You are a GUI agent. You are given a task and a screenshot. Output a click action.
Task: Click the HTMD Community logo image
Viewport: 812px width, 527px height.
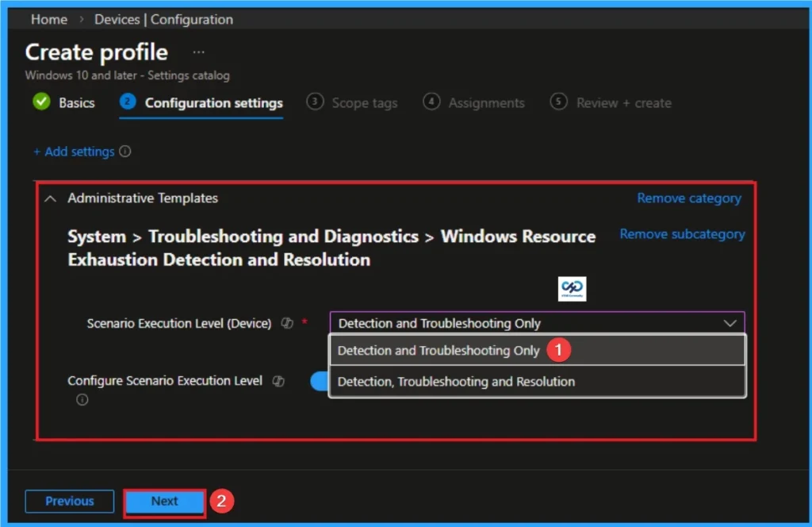(x=571, y=289)
